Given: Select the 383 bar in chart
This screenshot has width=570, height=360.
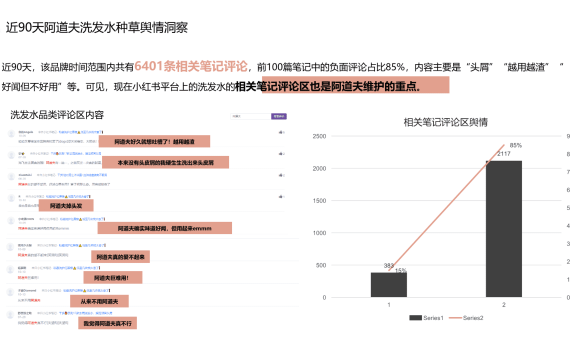Looking at the screenshot, I should [389, 285].
